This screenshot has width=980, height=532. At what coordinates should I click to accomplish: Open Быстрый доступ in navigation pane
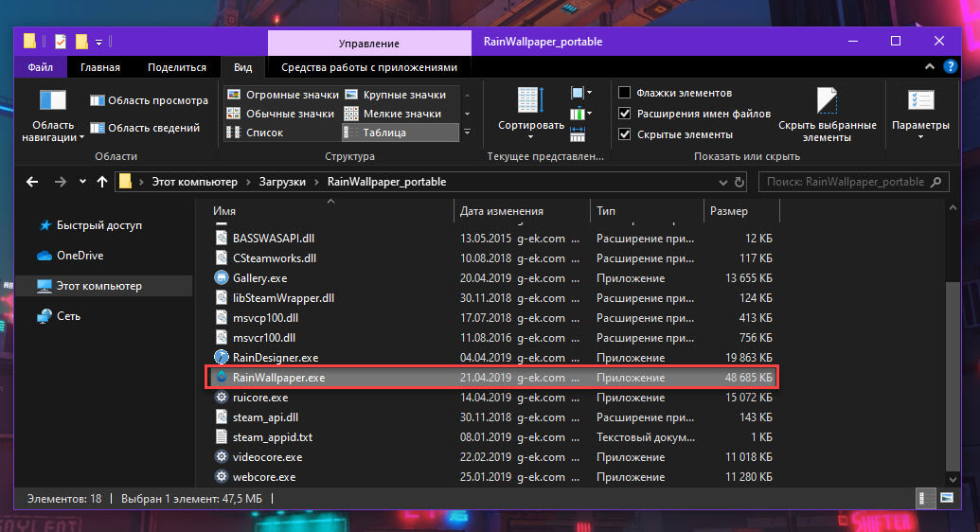click(98, 225)
